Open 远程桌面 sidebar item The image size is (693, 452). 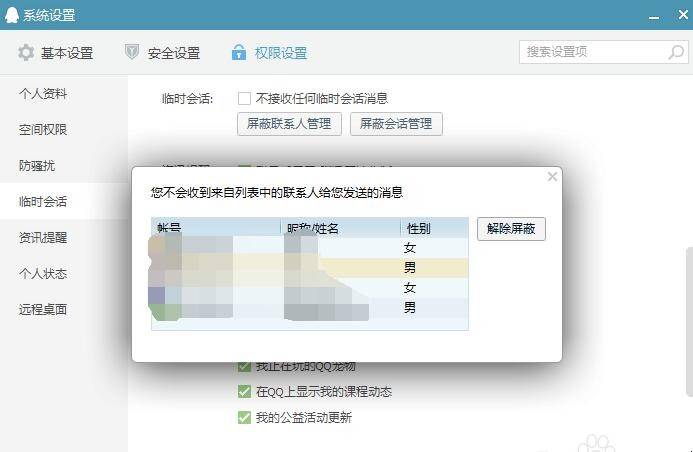tap(43, 309)
